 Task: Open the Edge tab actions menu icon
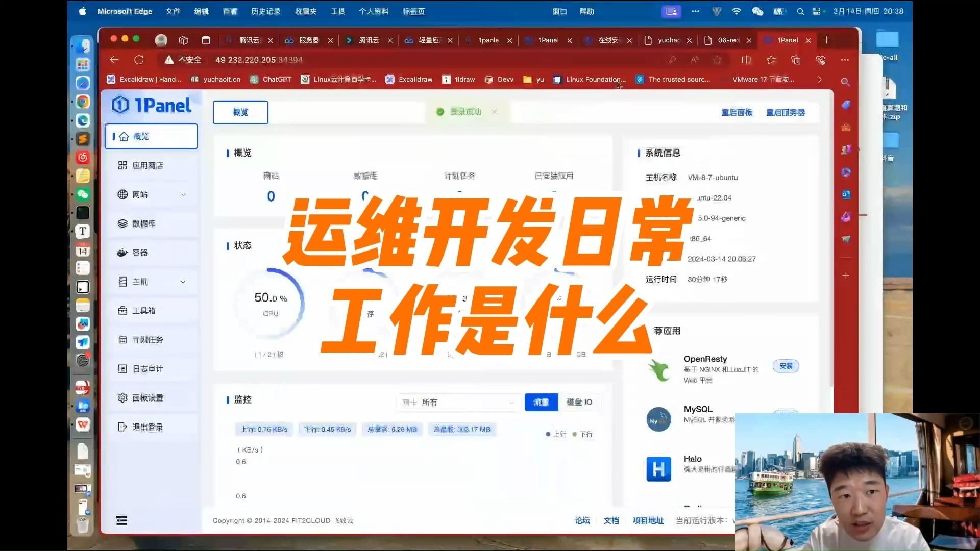click(206, 40)
